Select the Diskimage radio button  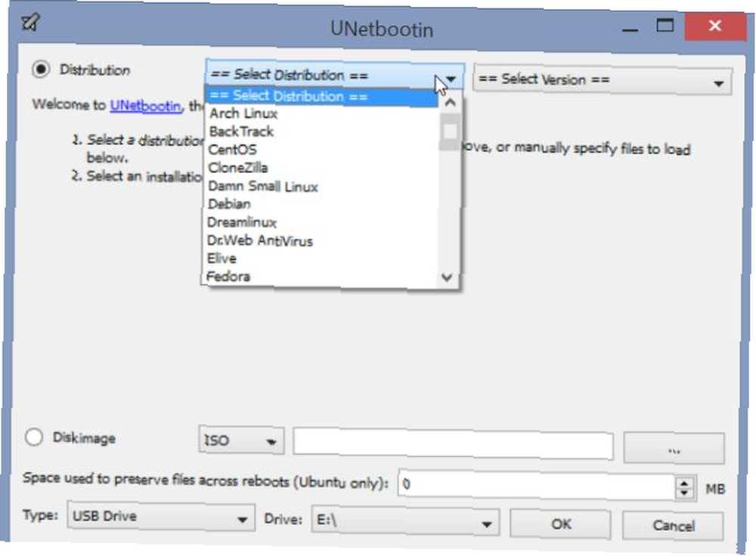[34, 437]
